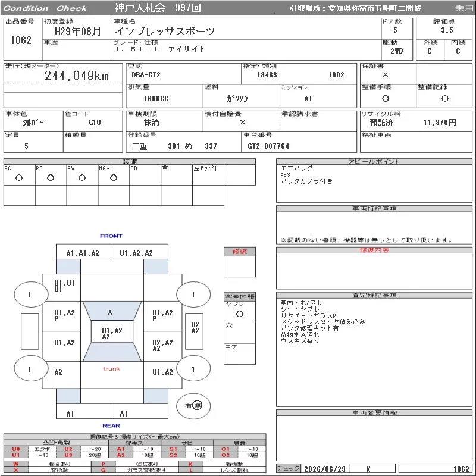Viewport: 476px width, 476px height.
Task: Click note ウスキズ有り
Action: [x=300, y=340]
